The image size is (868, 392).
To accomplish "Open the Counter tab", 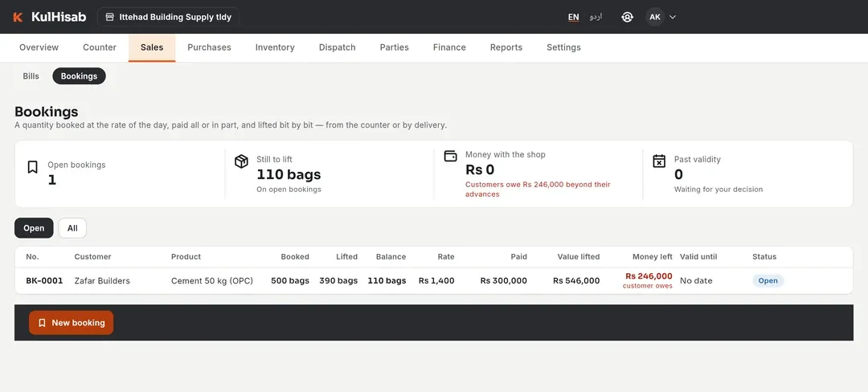I will (x=100, y=47).
